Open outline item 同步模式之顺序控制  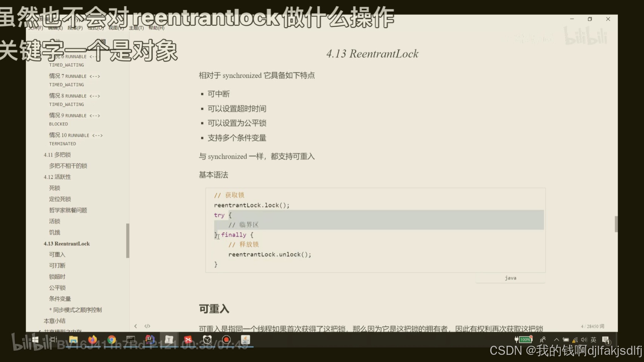click(75, 310)
